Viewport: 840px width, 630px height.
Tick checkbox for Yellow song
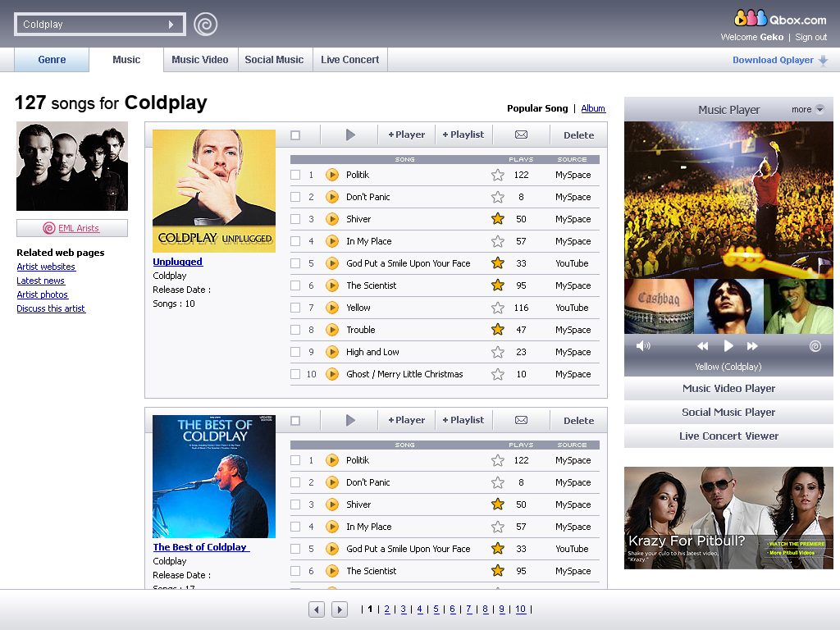(x=295, y=308)
